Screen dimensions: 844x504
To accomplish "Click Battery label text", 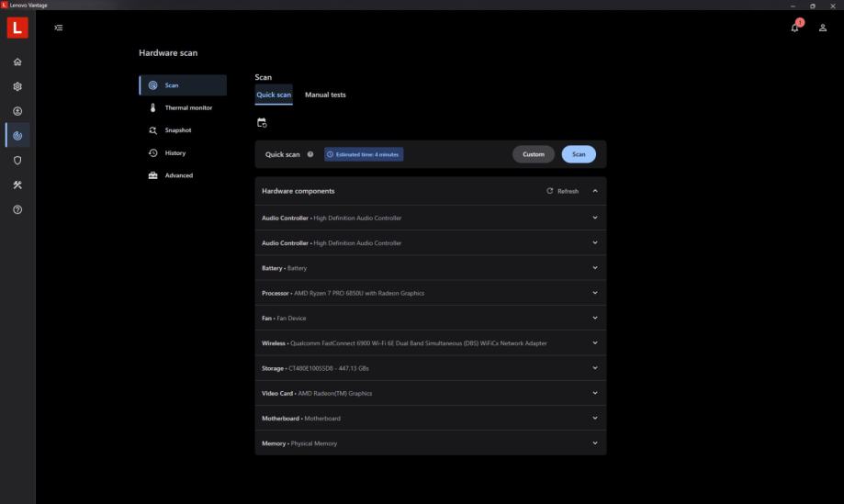I will click(284, 268).
